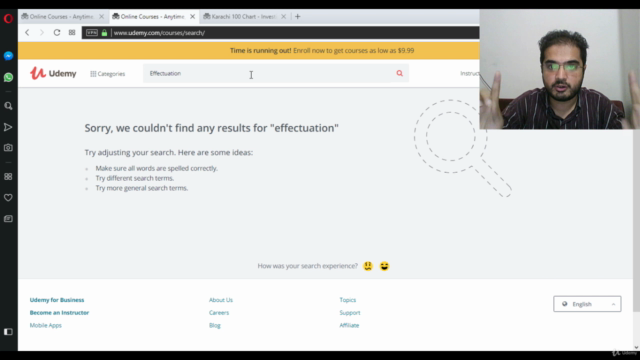Open Messenger in Opera sidebar

pyautogui.click(x=8, y=56)
